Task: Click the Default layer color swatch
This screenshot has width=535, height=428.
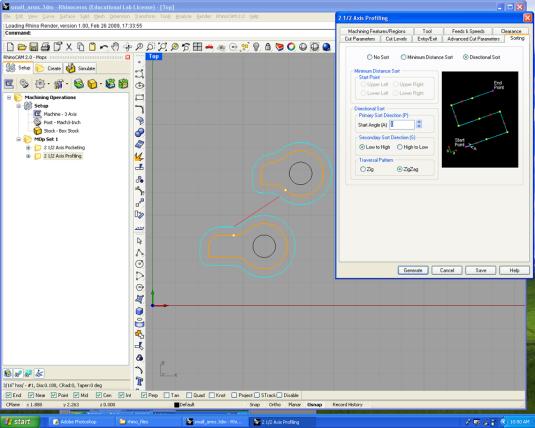Action: click(176, 405)
